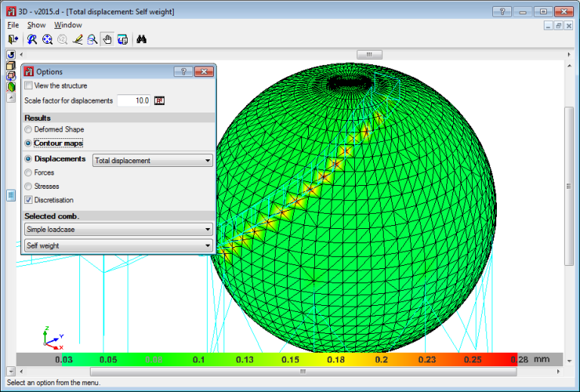Image resolution: width=580 pixels, height=392 pixels.
Task: Open the Total displacement dropdown
Action: pos(152,161)
